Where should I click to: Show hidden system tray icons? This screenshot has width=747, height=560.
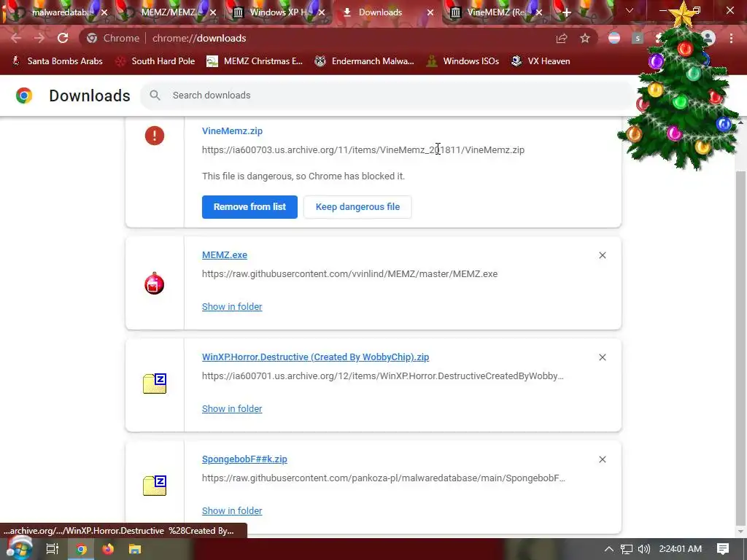609,549
